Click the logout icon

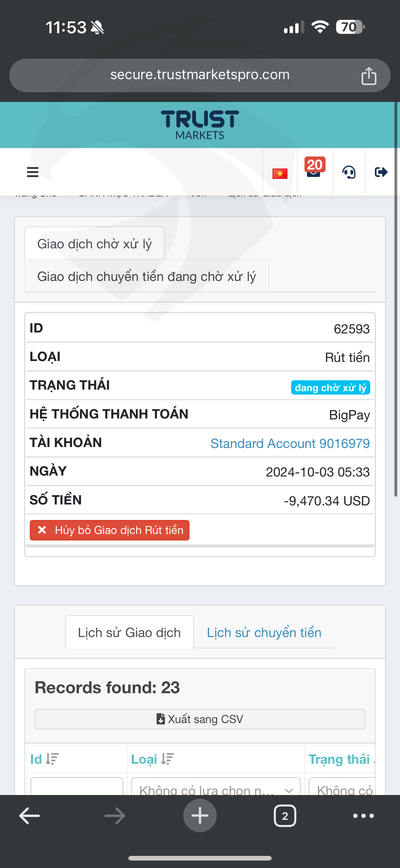[x=381, y=172]
